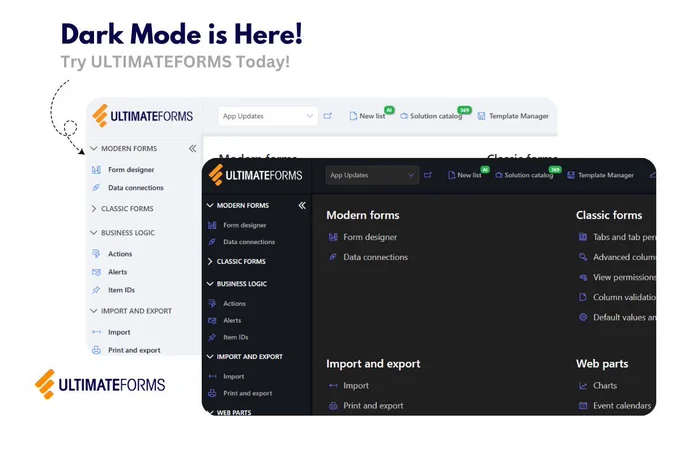Image resolution: width=680 pixels, height=453 pixels.
Task: Click Print and export icon in dark sidebar
Action: click(212, 393)
